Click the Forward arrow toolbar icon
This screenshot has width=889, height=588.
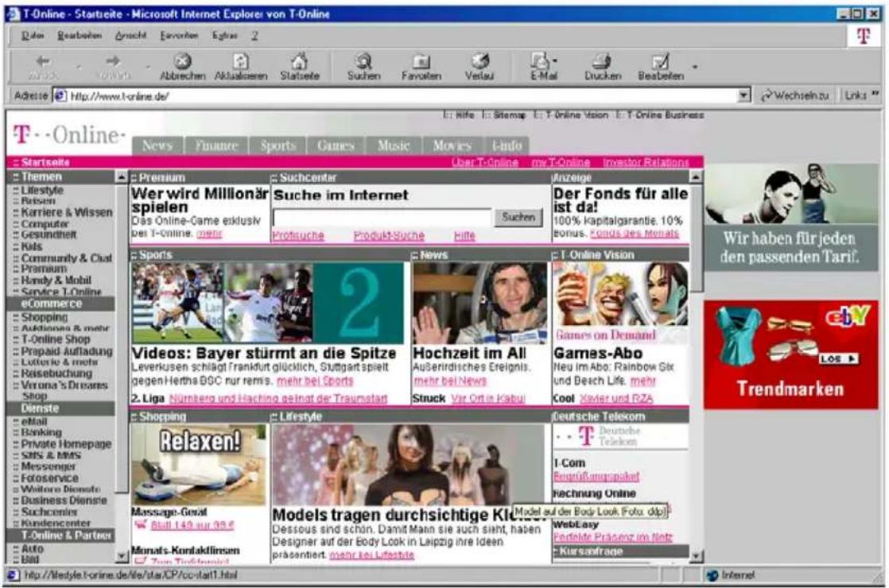point(114,61)
